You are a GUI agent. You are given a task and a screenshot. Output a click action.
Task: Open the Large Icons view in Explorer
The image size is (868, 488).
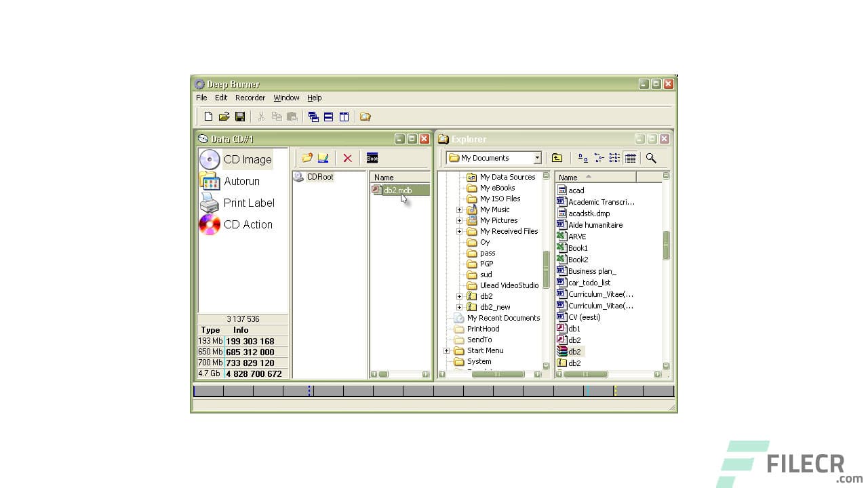point(582,157)
